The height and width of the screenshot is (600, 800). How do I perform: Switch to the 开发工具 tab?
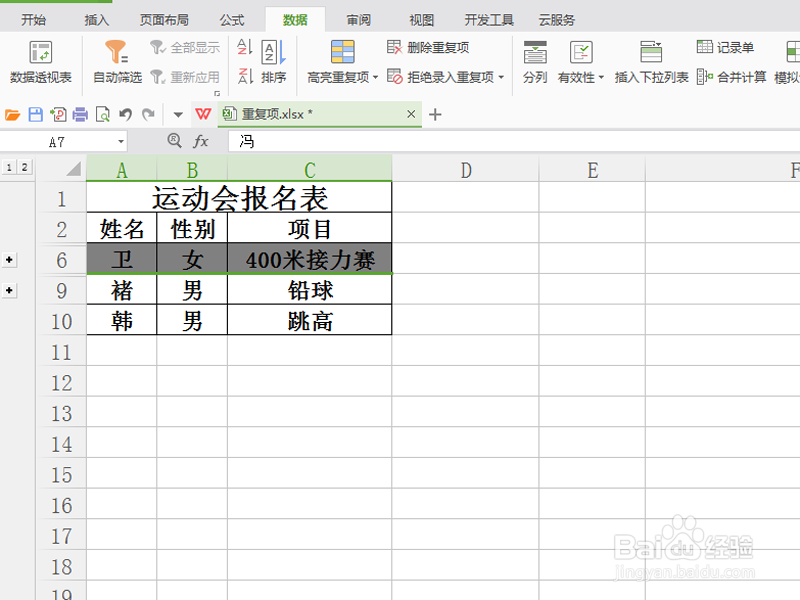(489, 20)
